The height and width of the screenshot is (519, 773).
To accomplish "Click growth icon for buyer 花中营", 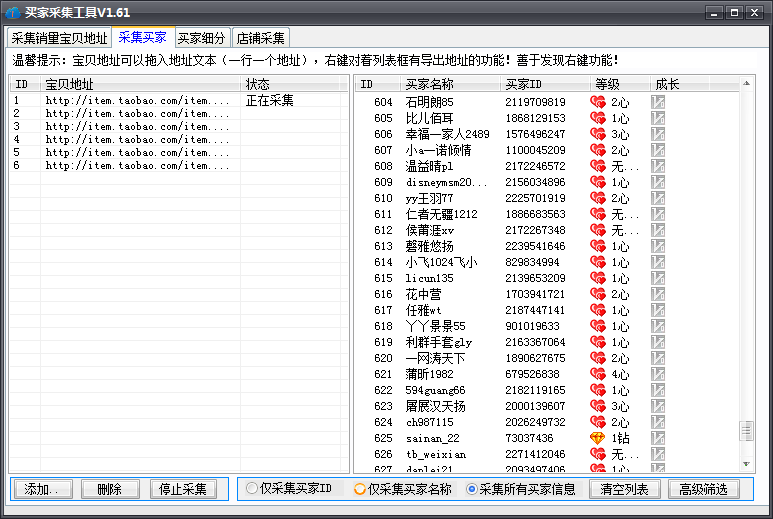I will point(658,294).
